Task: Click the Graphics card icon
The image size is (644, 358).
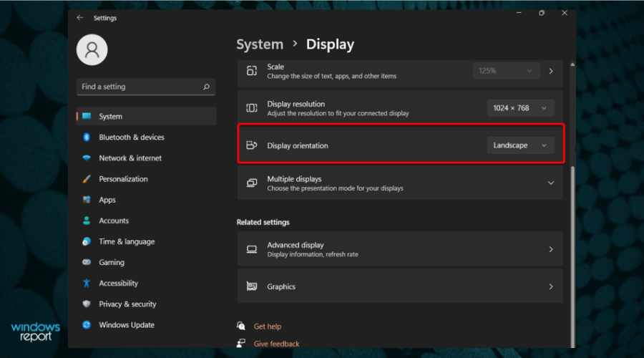Action: [252, 286]
